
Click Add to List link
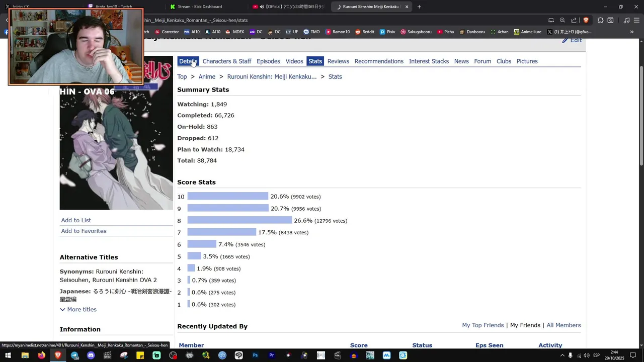click(x=76, y=220)
